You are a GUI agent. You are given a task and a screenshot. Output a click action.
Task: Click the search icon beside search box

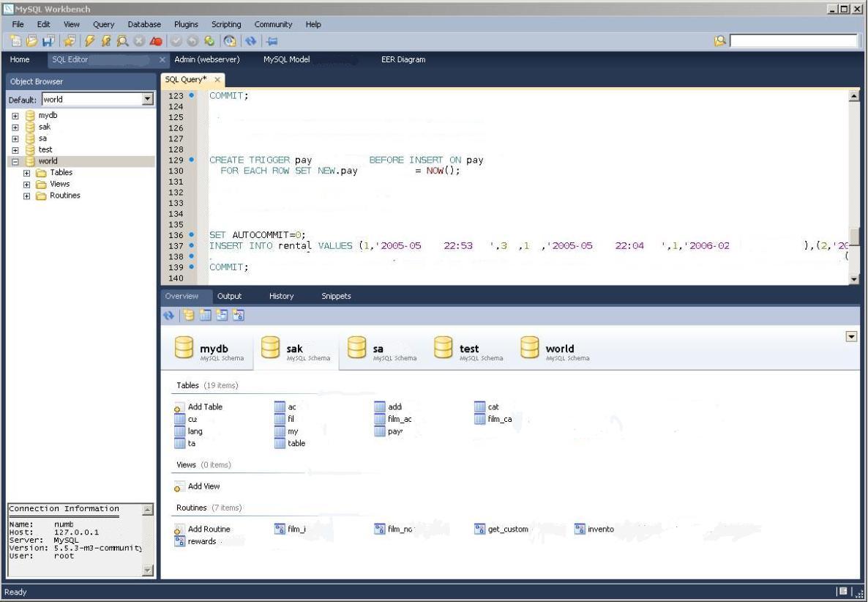pos(719,41)
